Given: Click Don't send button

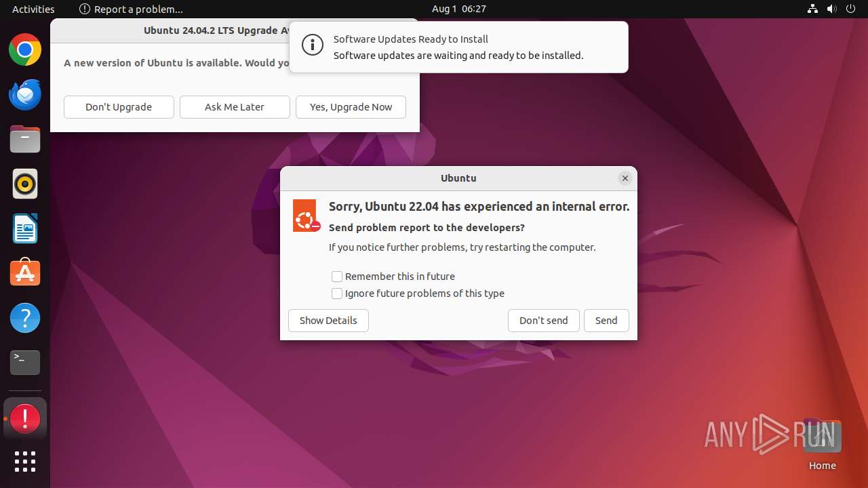Looking at the screenshot, I should coord(544,321).
